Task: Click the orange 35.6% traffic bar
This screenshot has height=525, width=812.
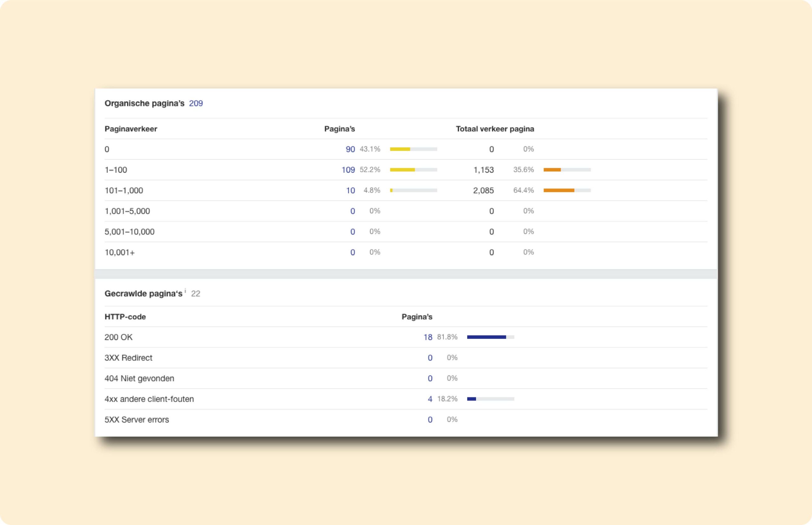Action: click(x=567, y=170)
